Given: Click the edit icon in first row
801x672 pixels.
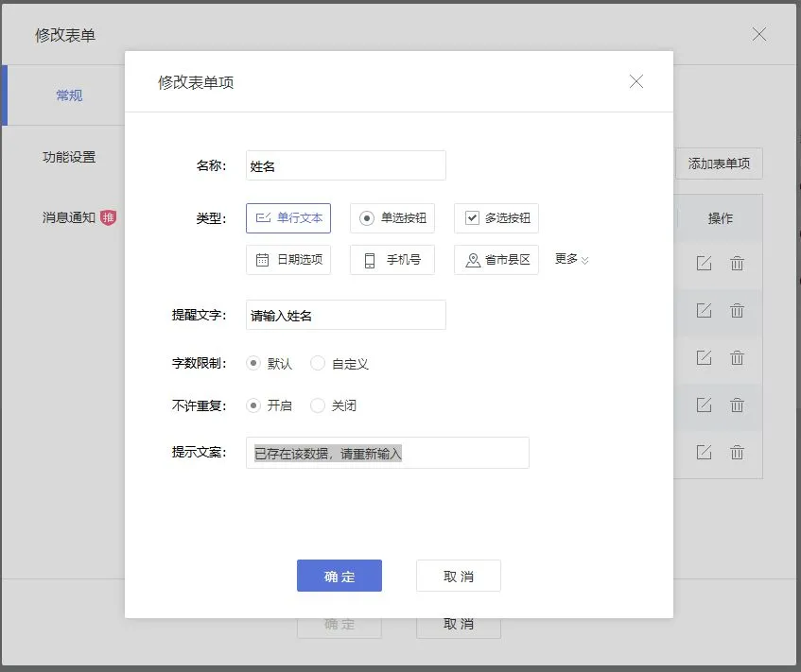Looking at the screenshot, I should (704, 263).
